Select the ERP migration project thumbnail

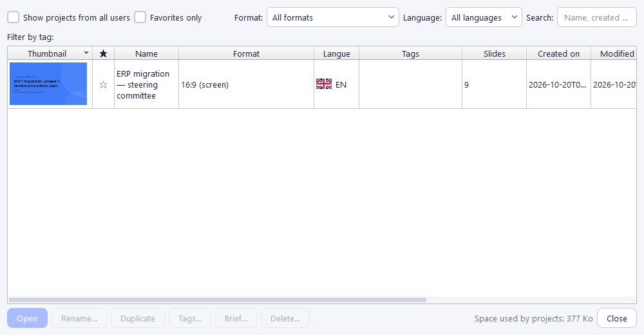pyautogui.click(x=48, y=84)
